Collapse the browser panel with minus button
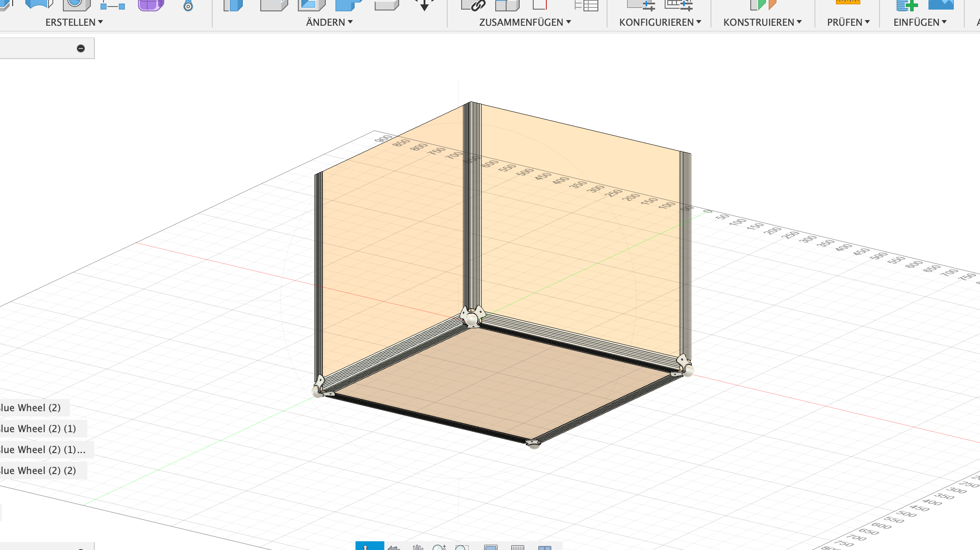980x550 pixels. 81,48
